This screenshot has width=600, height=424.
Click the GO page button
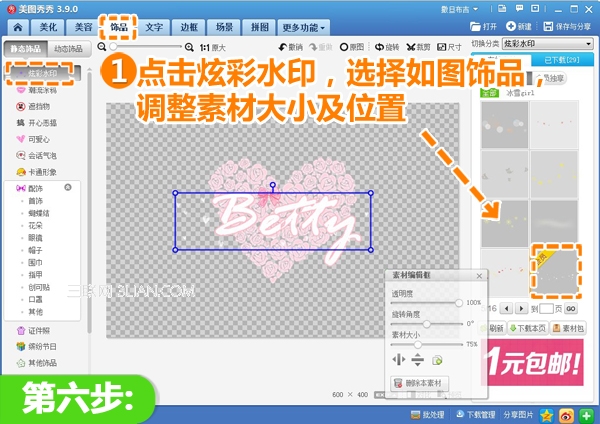point(571,308)
